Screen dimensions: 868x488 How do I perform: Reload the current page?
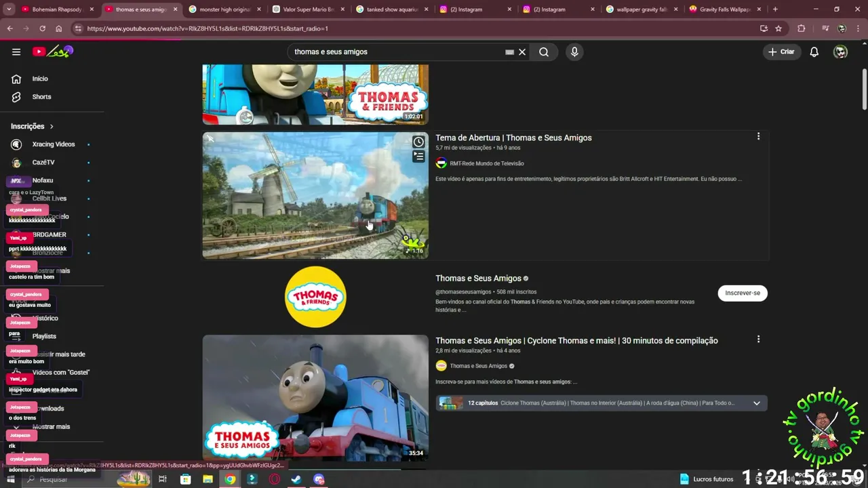(x=42, y=28)
